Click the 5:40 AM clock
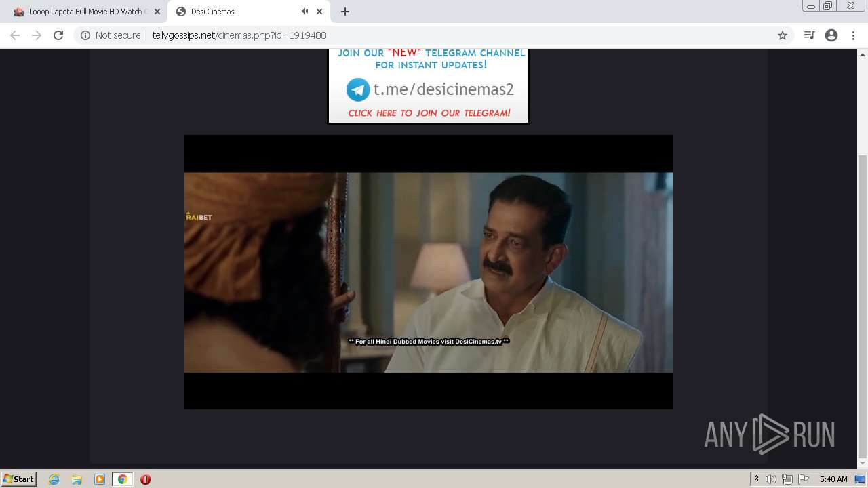The image size is (868, 488). [833, 479]
